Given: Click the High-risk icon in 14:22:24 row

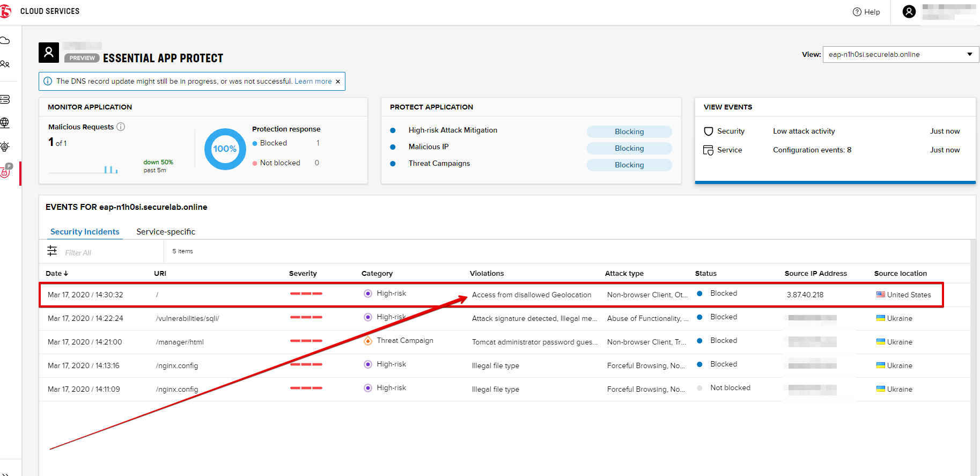Looking at the screenshot, I should [x=368, y=317].
